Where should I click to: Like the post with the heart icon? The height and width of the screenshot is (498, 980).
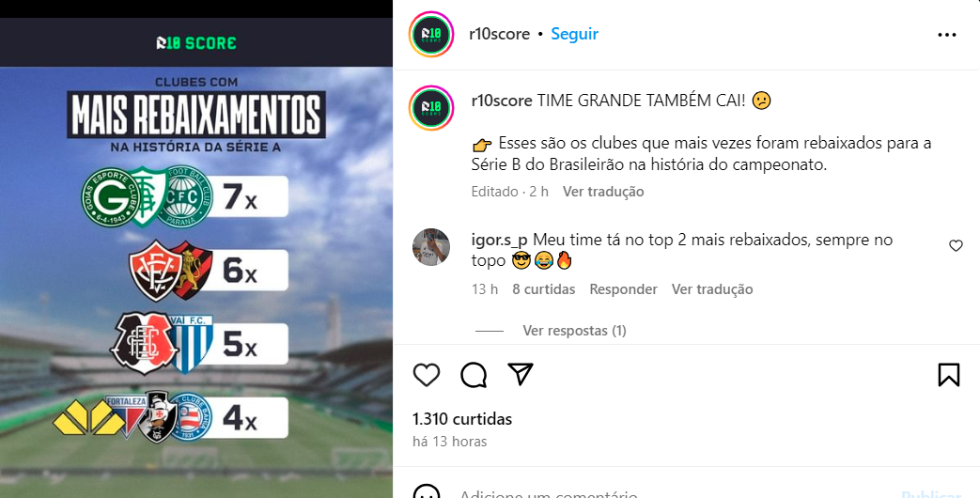click(x=427, y=374)
